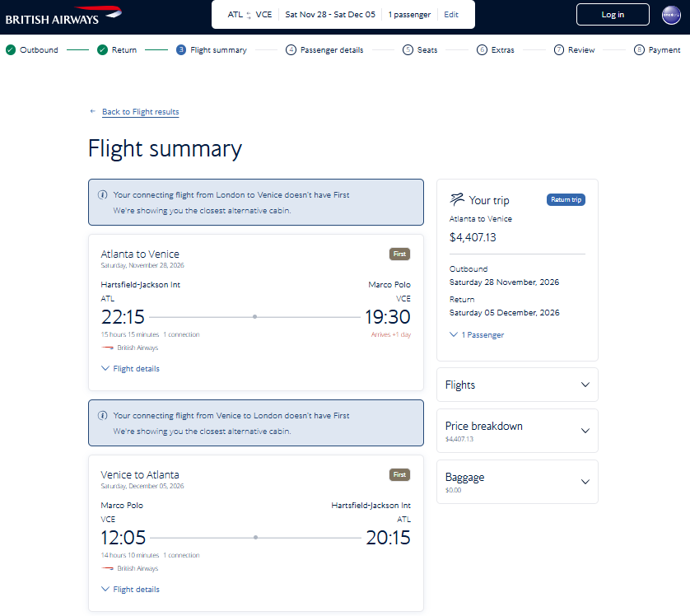Click the Return green checkmark step icon
This screenshot has height=616, width=690.
coord(103,49)
